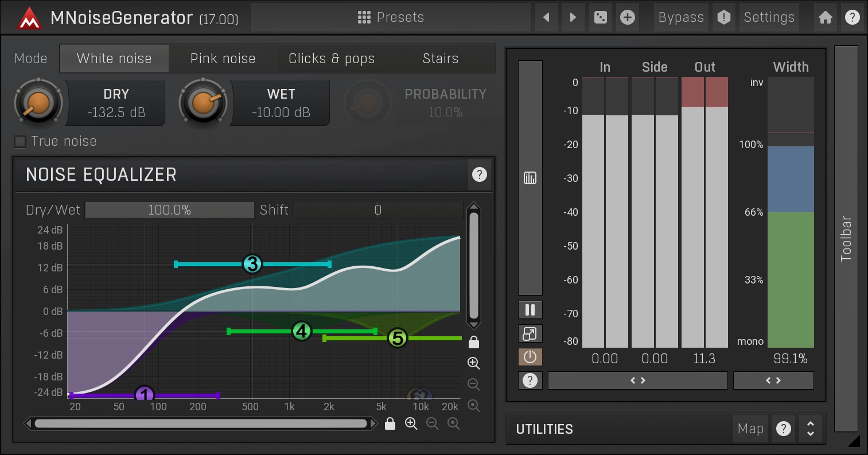Go to the Melda home icon
Screen dimensions: 868x455
point(825,18)
